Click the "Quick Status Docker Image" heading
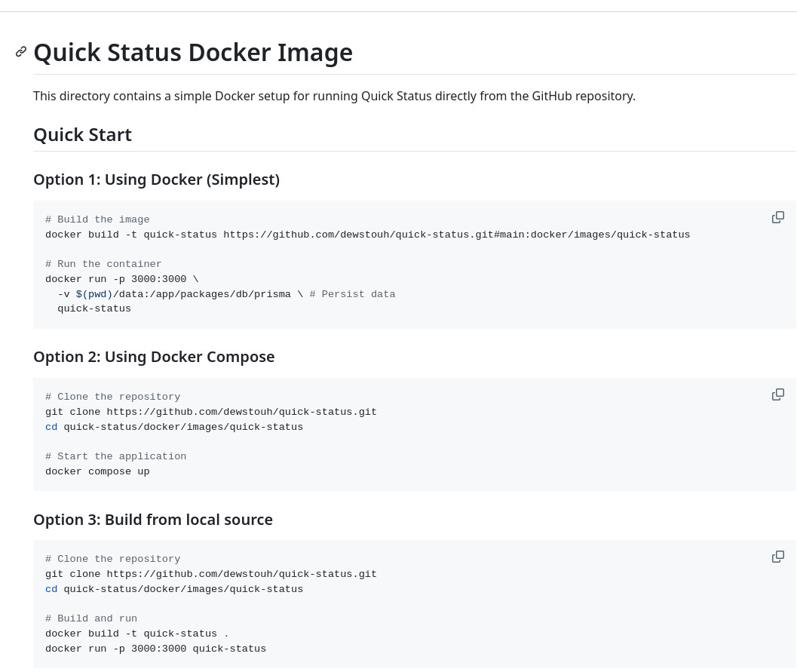797x672 pixels. pyautogui.click(x=193, y=52)
